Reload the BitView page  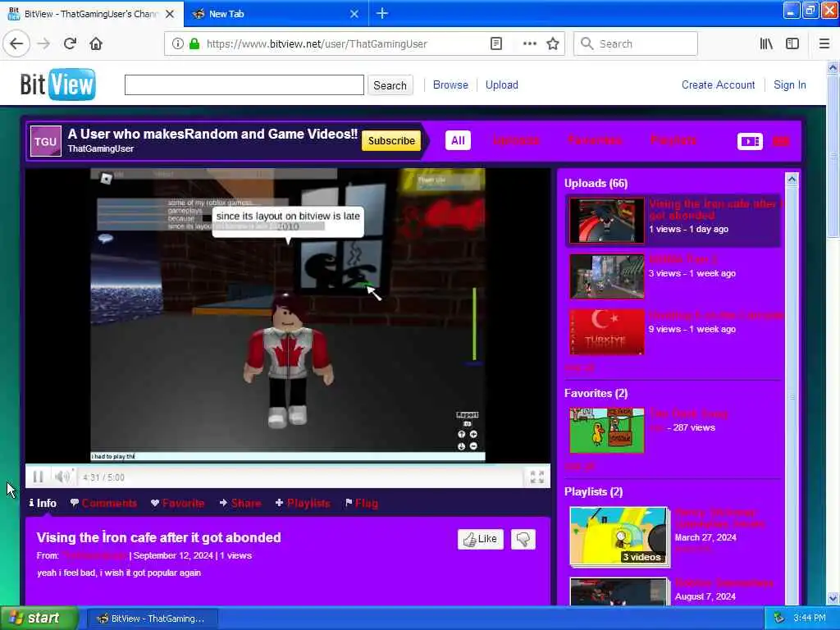(70, 43)
